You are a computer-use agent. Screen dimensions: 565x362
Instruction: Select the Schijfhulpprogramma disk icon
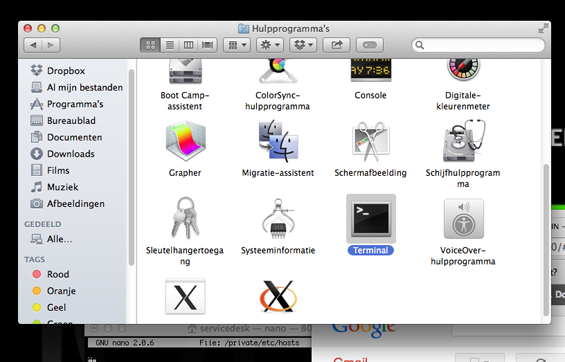463,141
